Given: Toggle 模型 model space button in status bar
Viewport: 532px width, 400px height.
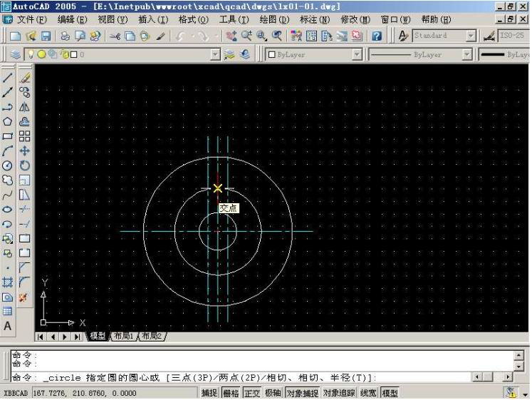Looking at the screenshot, I should pyautogui.click(x=390, y=393).
